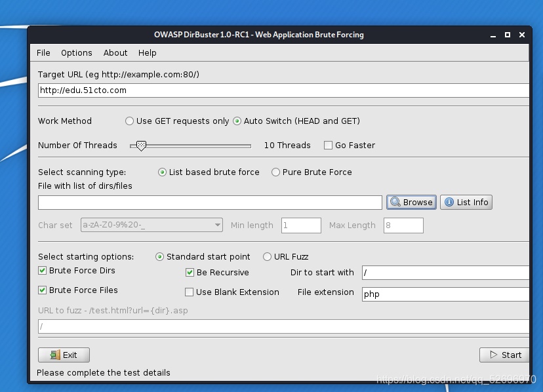
Task: Maximize the DirBuster window
Action: (508, 35)
